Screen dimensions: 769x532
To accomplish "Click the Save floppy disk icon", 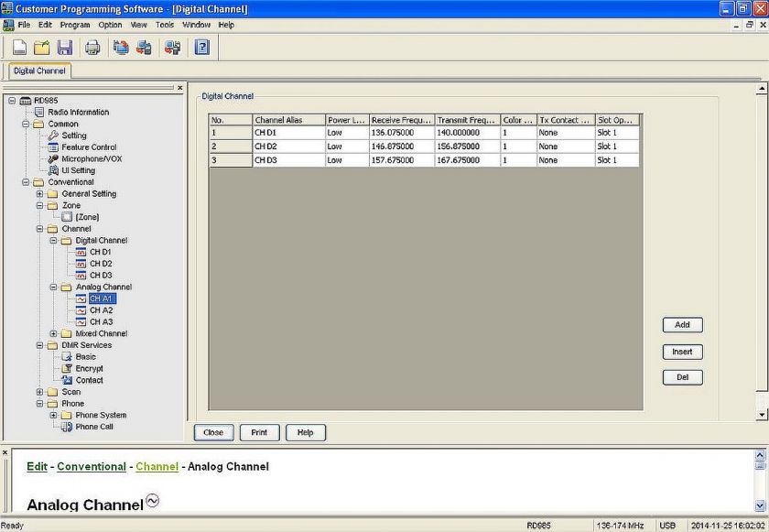I will (x=65, y=47).
